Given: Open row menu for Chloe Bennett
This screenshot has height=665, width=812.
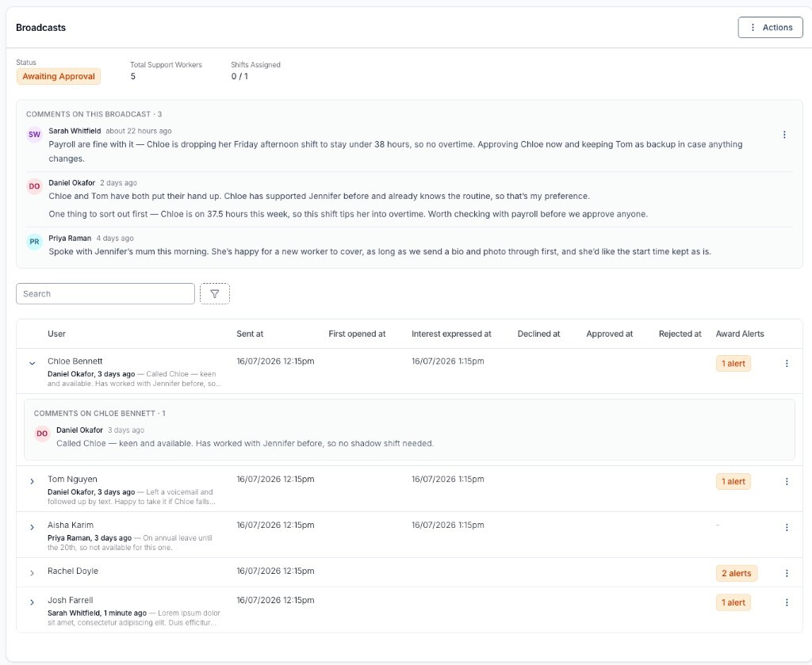Looking at the screenshot, I should (x=787, y=363).
